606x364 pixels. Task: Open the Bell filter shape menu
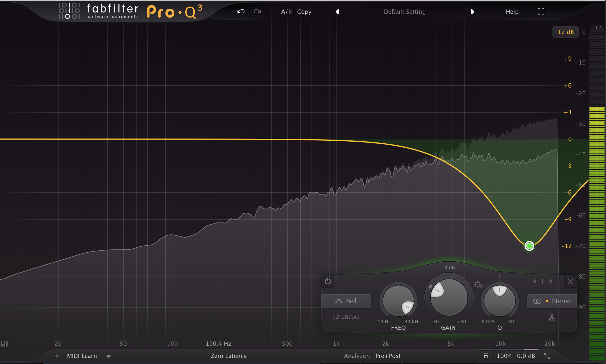[346, 301]
